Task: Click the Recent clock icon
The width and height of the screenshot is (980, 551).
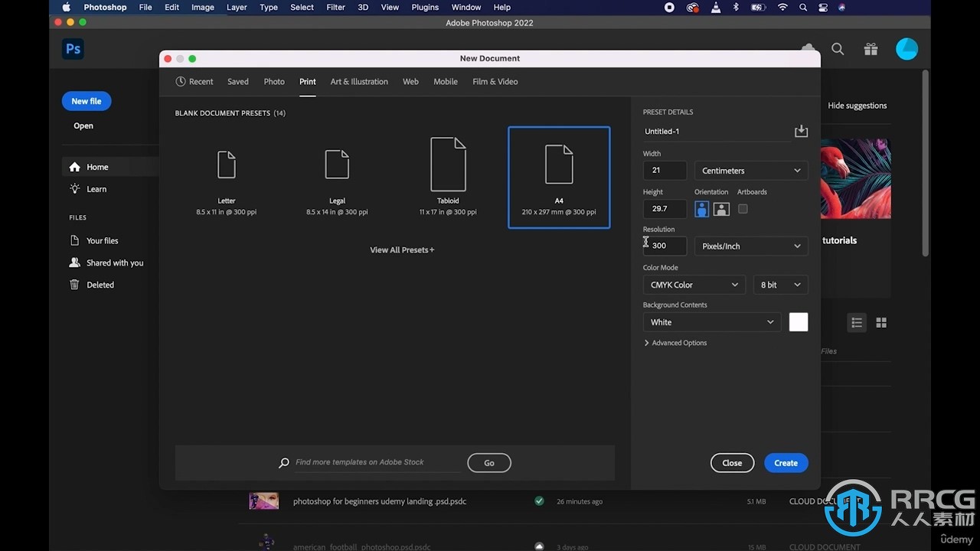Action: tap(181, 81)
